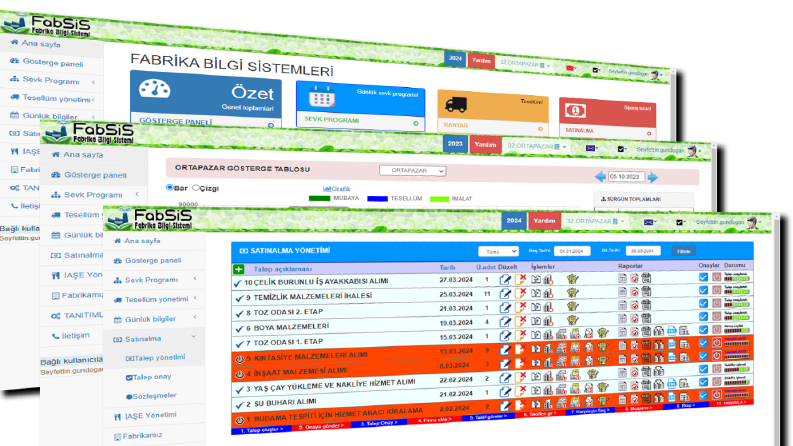Click the date field showing 05.10.2023

(x=625, y=176)
